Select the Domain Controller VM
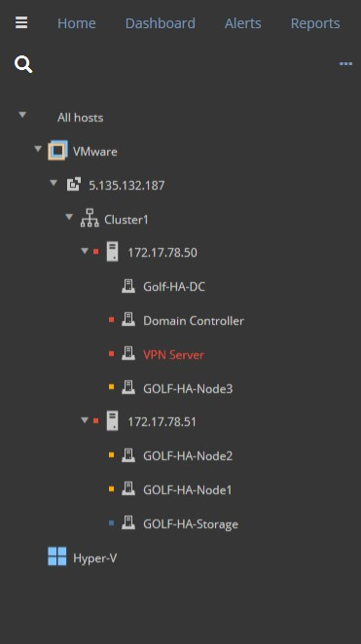Viewport: 361px width, 644px height. click(x=194, y=320)
